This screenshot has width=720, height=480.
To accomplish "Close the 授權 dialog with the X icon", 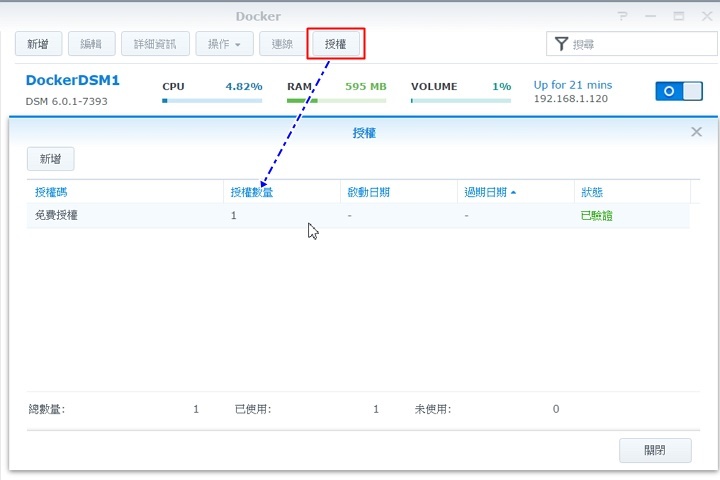I will point(697,132).
